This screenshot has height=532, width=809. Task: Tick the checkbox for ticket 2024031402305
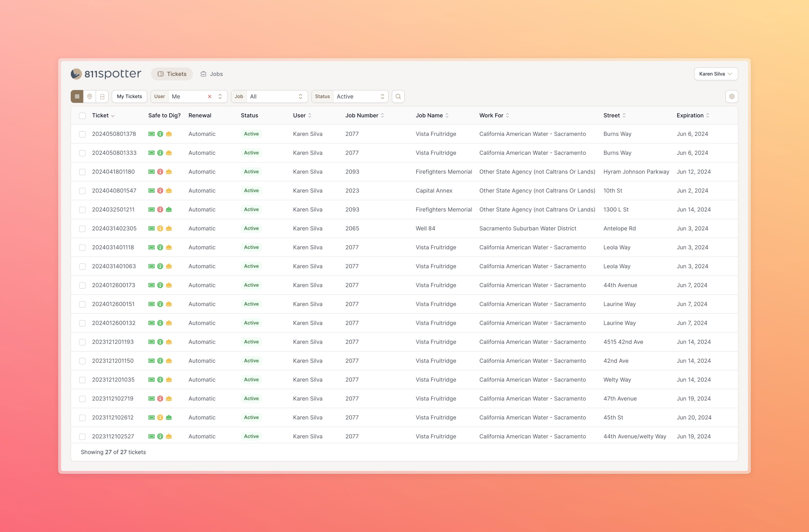82,228
